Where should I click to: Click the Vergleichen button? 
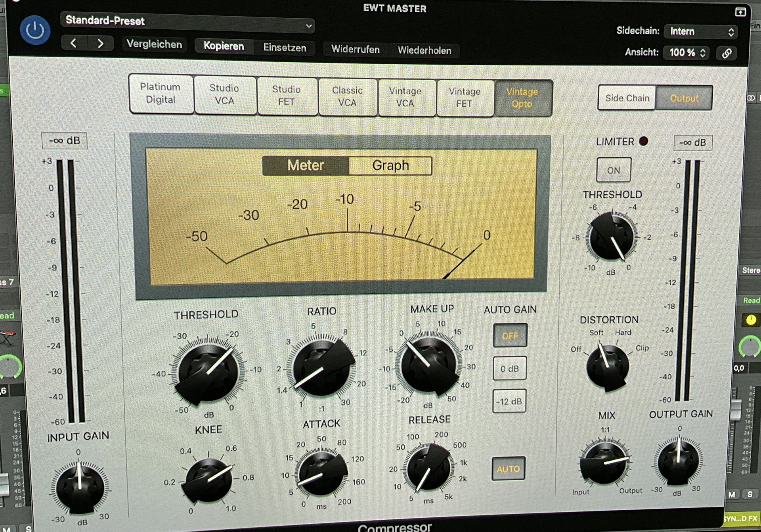click(154, 44)
